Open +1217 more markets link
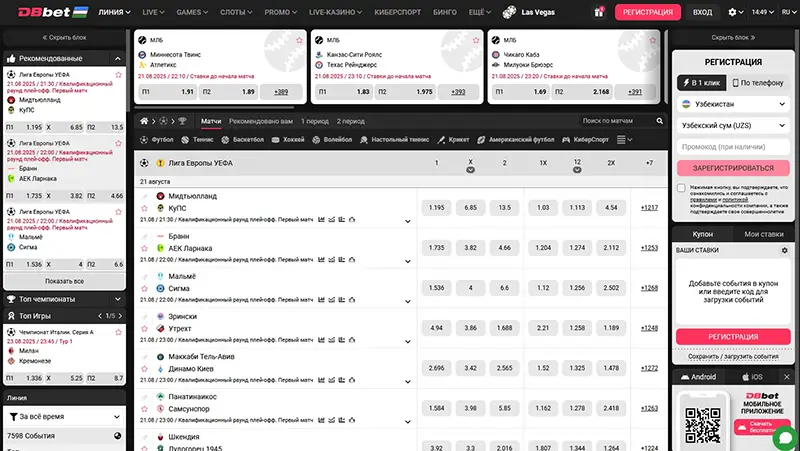 click(649, 208)
